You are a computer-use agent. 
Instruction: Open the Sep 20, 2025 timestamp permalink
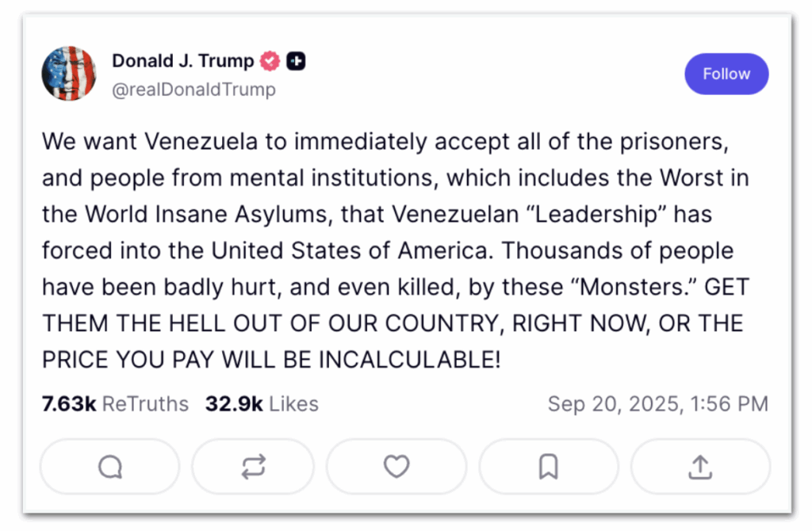point(657,403)
